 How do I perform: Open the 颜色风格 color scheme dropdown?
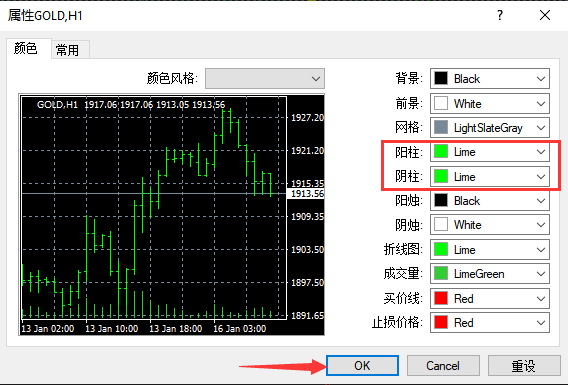[x=265, y=78]
